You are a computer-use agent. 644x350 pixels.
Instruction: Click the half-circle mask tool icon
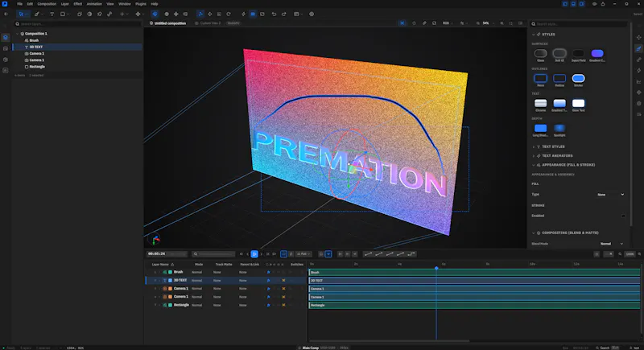pyautogui.click(x=89, y=14)
